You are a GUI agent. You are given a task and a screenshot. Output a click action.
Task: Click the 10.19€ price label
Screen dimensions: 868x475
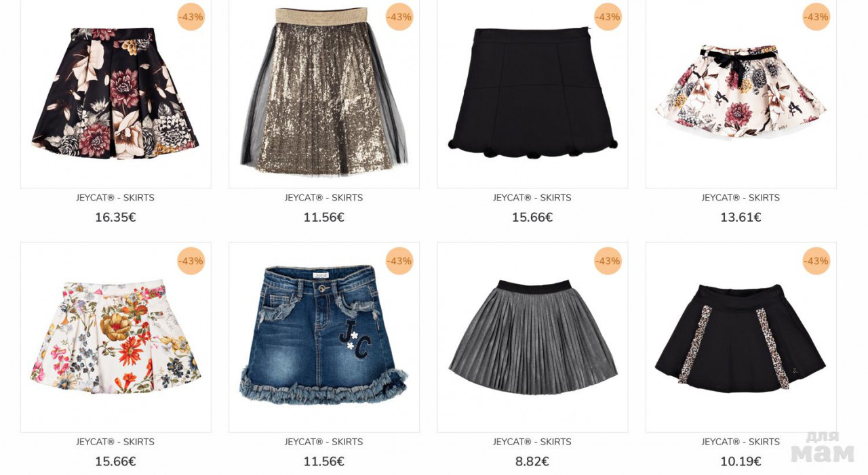coord(741,461)
